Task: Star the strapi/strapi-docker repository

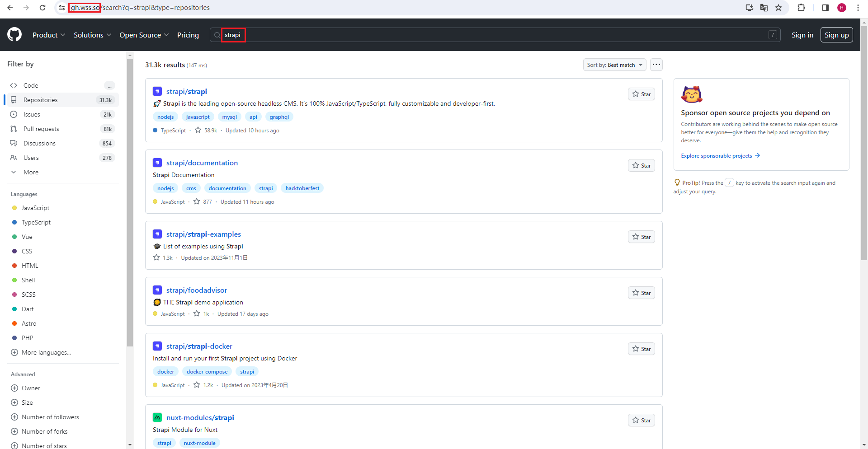Action: [641, 349]
